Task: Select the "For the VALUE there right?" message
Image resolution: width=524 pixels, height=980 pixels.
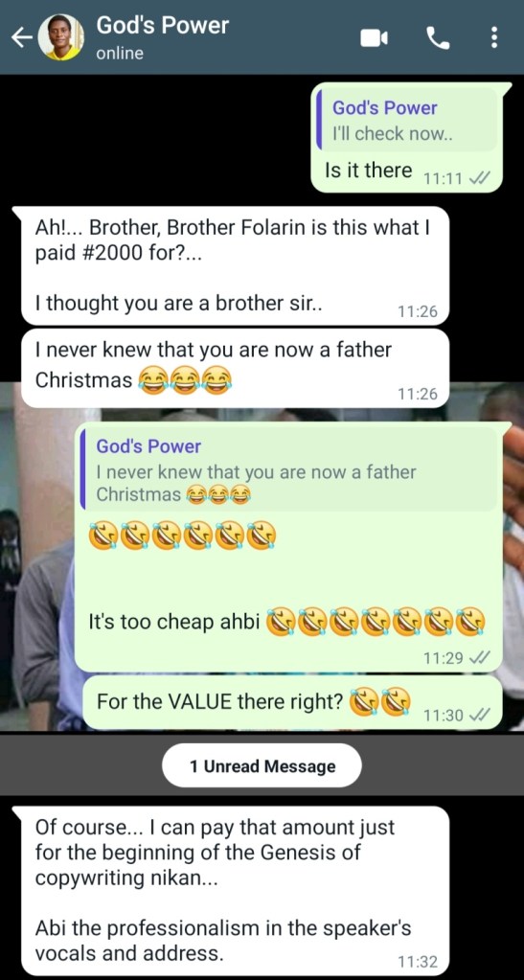Action: tap(218, 702)
